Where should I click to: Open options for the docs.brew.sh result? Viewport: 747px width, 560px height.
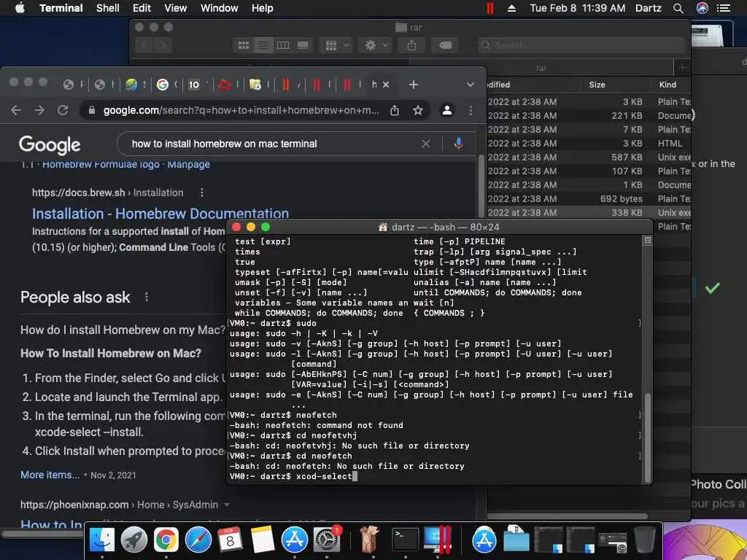pyautogui.click(x=202, y=192)
